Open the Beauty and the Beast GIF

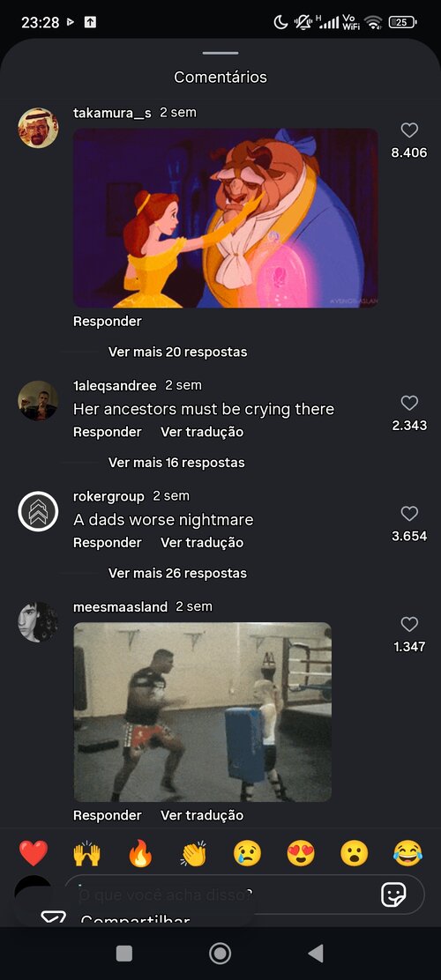point(226,219)
